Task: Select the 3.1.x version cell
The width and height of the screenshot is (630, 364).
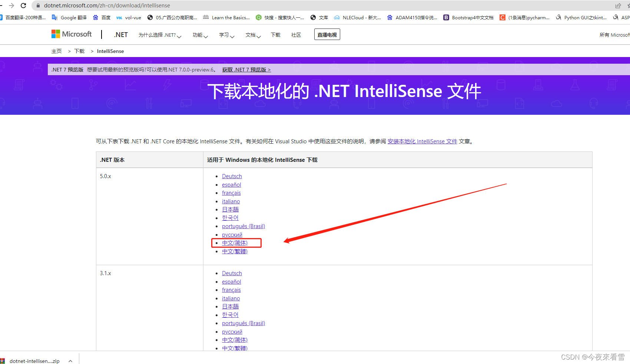Action: point(150,308)
